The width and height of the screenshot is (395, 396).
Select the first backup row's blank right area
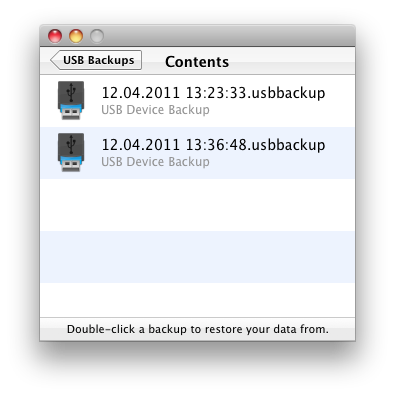tap(340, 101)
